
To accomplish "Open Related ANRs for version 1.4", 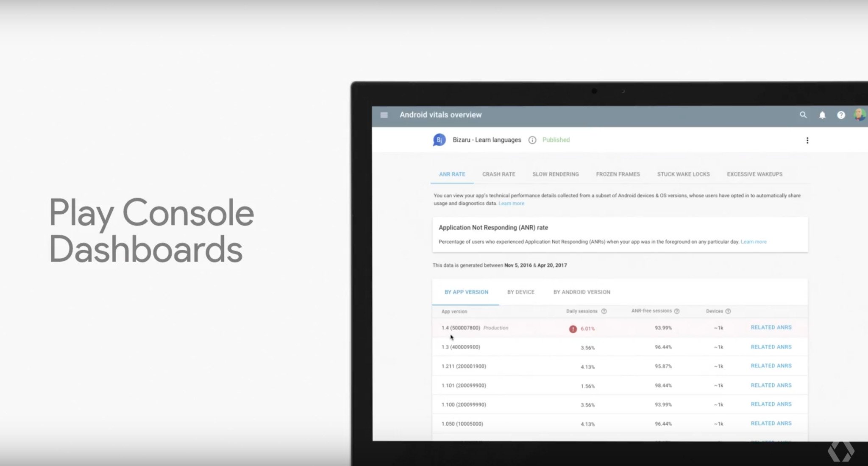I will [771, 327].
